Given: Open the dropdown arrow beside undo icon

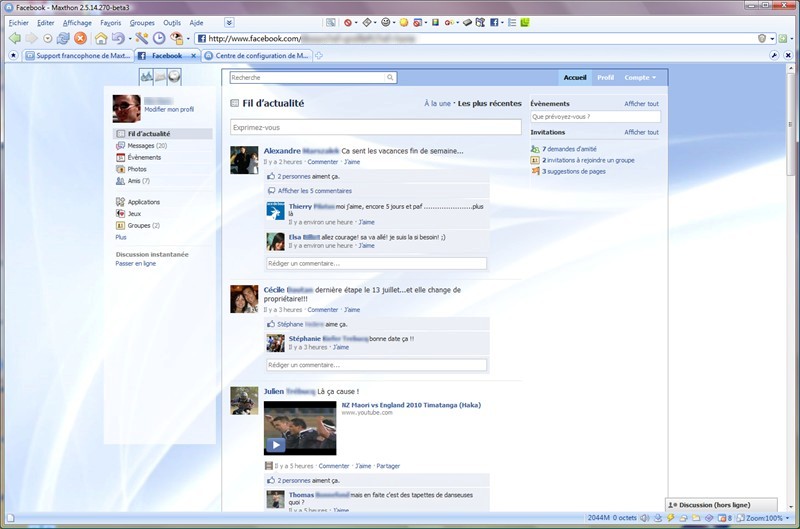Looking at the screenshot, I should pos(130,39).
